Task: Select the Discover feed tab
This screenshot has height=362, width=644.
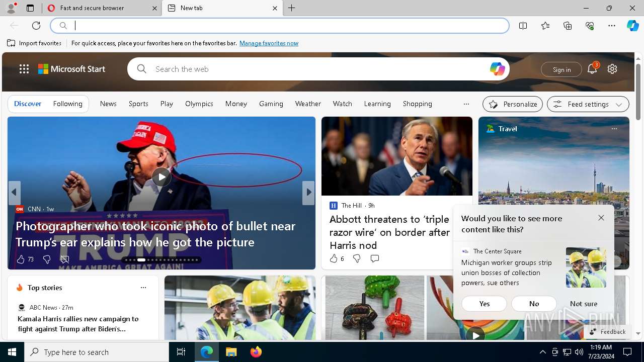Action: coord(28,104)
